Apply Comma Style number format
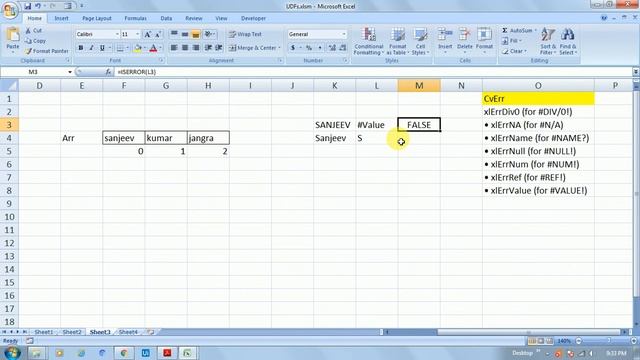 (x=320, y=48)
